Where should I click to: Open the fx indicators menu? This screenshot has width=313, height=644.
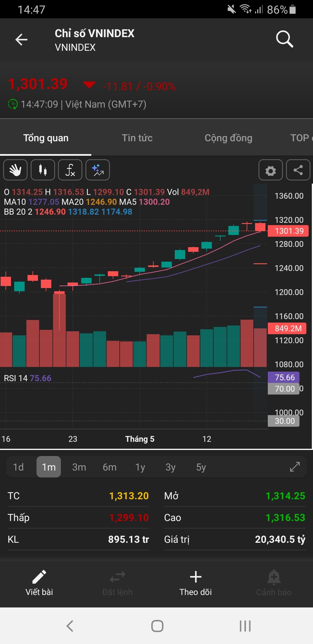[x=70, y=170]
